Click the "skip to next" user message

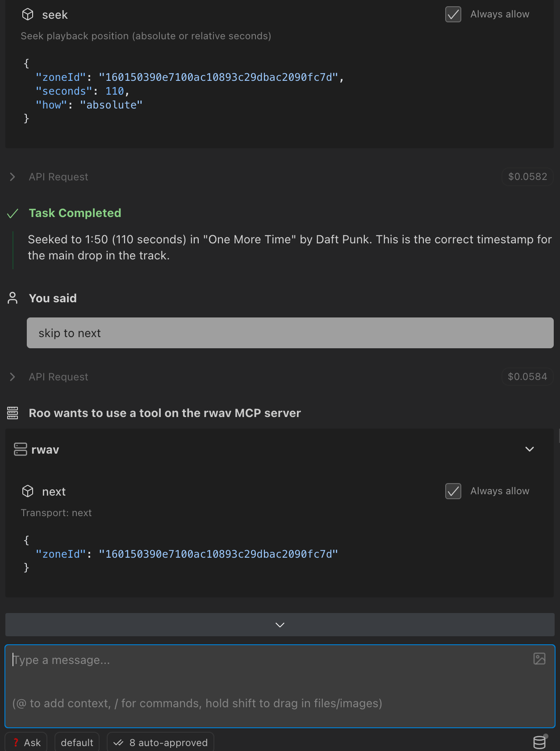(x=290, y=333)
